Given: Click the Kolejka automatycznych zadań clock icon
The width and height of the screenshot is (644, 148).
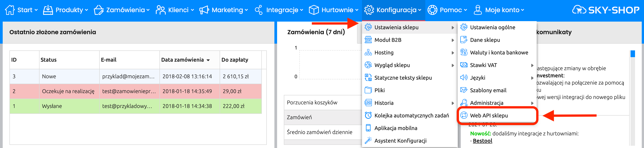Looking at the screenshot, I should pos(368,115).
